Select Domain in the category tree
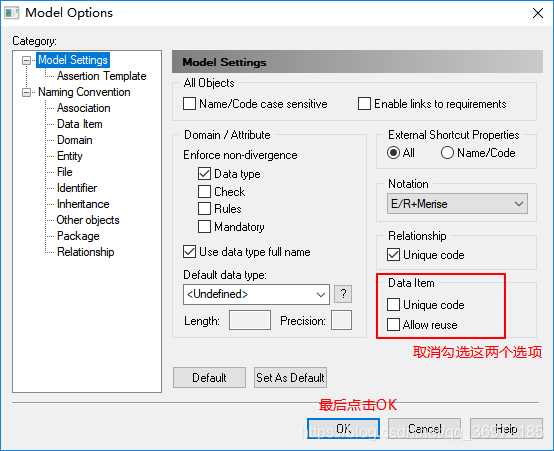The width and height of the screenshot is (554, 451). (75, 140)
